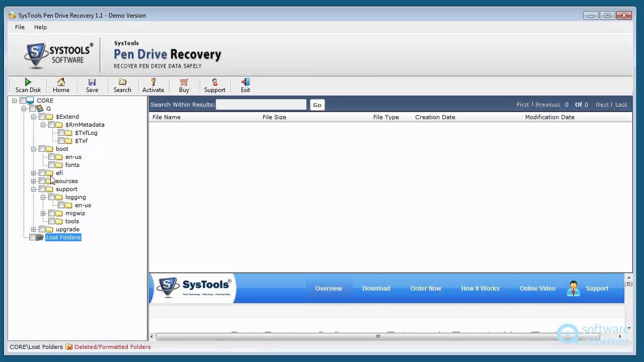This screenshot has height=362, width=644.
Task: Expand the sources folder node
Action: point(34,181)
